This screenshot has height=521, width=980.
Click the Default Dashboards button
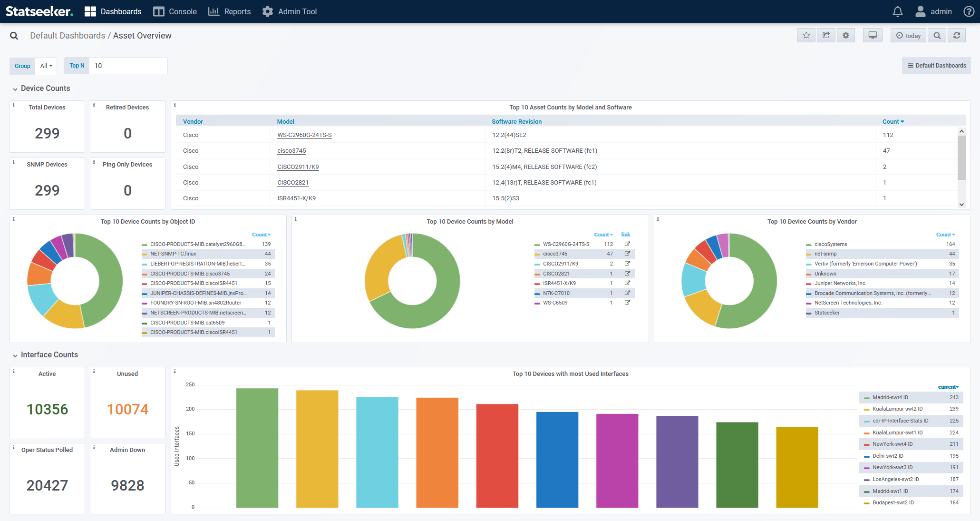(x=936, y=66)
